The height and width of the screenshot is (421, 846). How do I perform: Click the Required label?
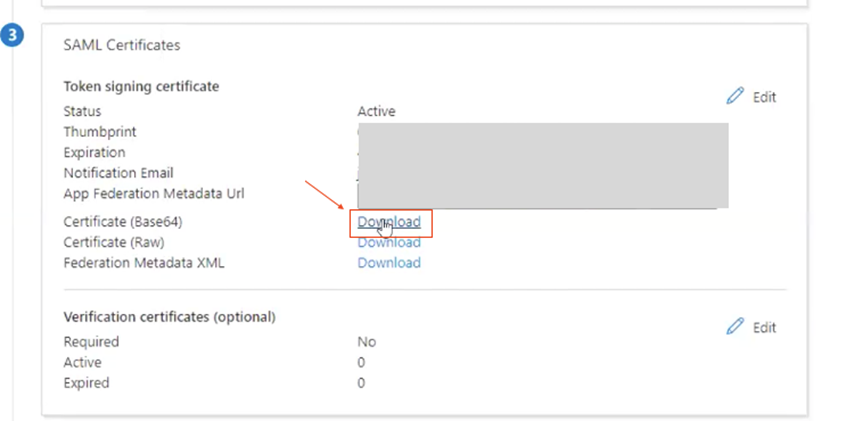tap(91, 342)
